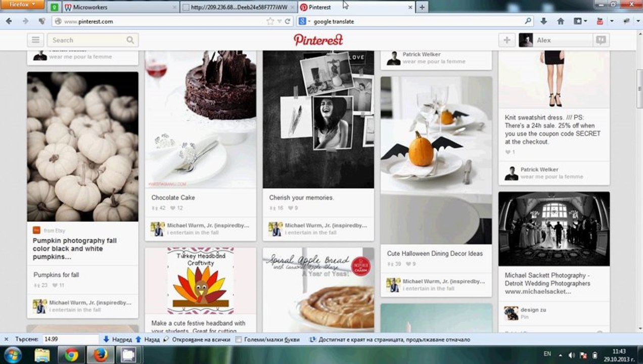Open the Pinterest categories hamburger menu
Screen dimensions: 643x364
pos(35,40)
